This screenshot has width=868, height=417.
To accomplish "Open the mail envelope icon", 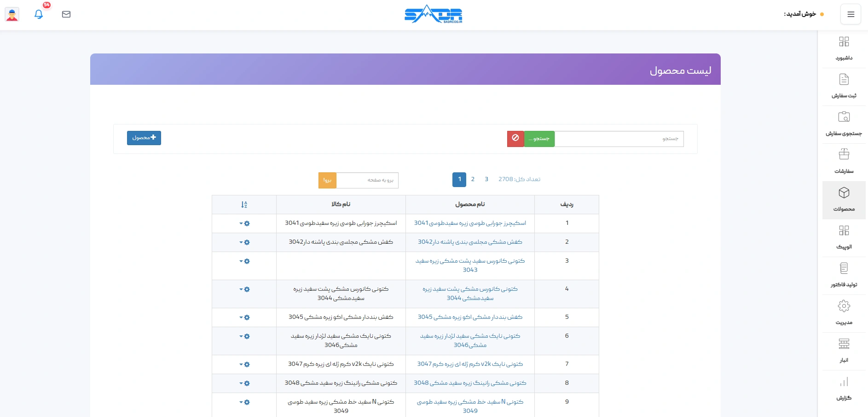I will pos(66,14).
